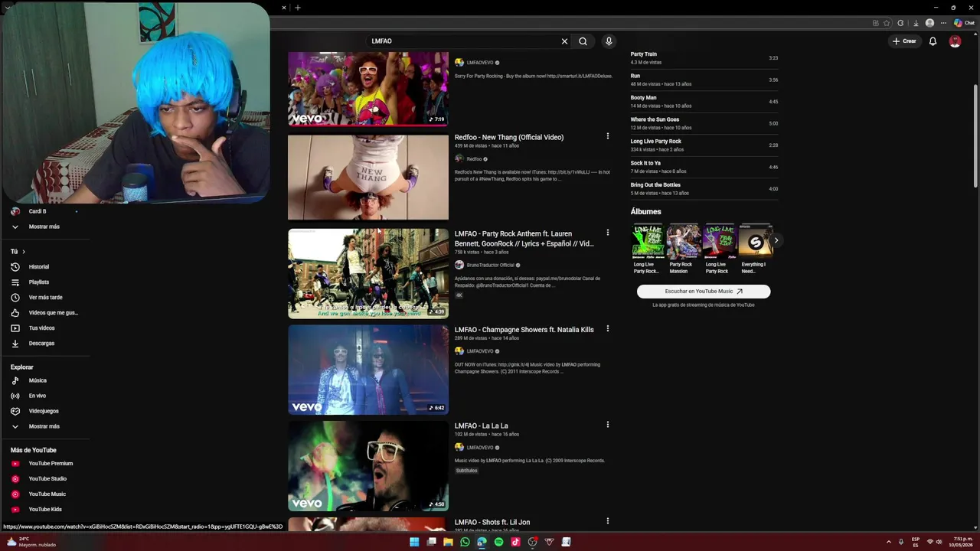This screenshot has height=551, width=980.
Task: Play the Champagne Showers video thumbnail
Action: click(368, 370)
